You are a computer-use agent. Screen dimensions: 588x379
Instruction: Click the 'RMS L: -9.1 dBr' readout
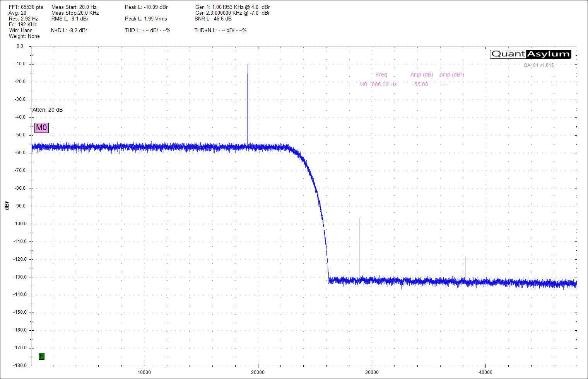[x=70, y=19]
